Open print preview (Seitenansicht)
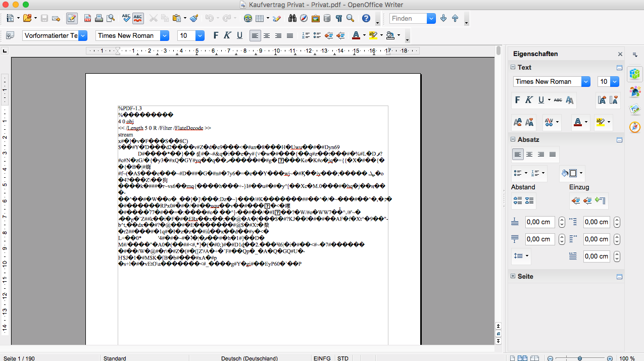This screenshot has height=361, width=644. [111, 19]
